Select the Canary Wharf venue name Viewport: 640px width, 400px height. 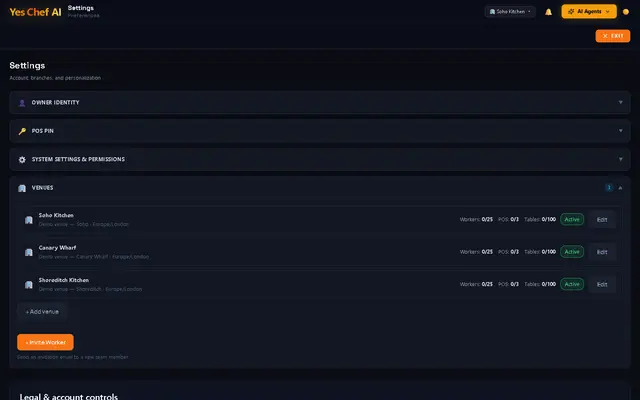[x=57, y=247]
